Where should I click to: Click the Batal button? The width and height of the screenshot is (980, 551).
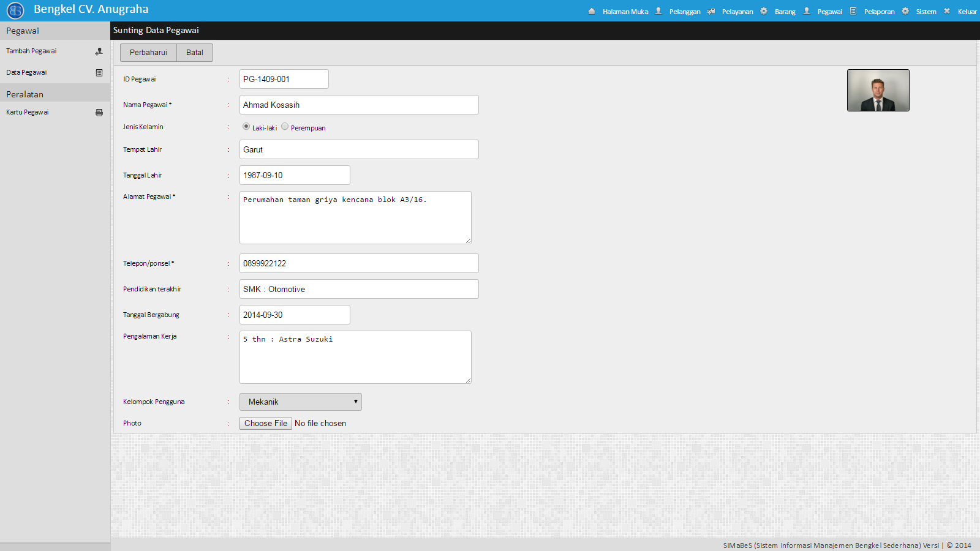click(195, 53)
